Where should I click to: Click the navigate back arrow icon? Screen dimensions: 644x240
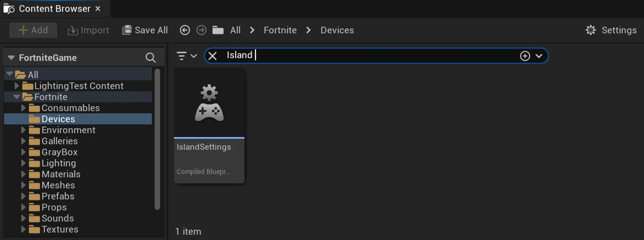[185, 30]
